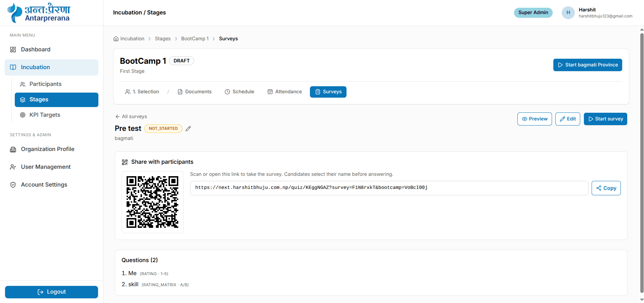Click question 1. Me

tap(145, 273)
